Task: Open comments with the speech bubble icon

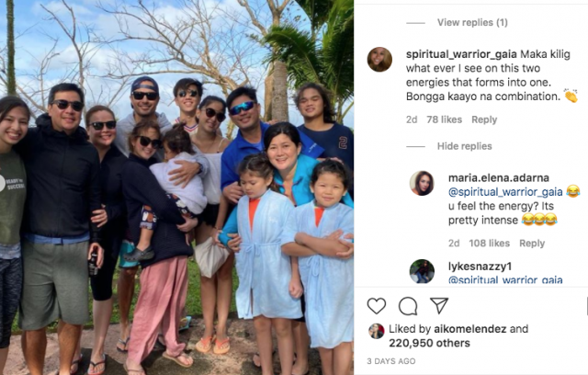Action: pyautogui.click(x=408, y=306)
